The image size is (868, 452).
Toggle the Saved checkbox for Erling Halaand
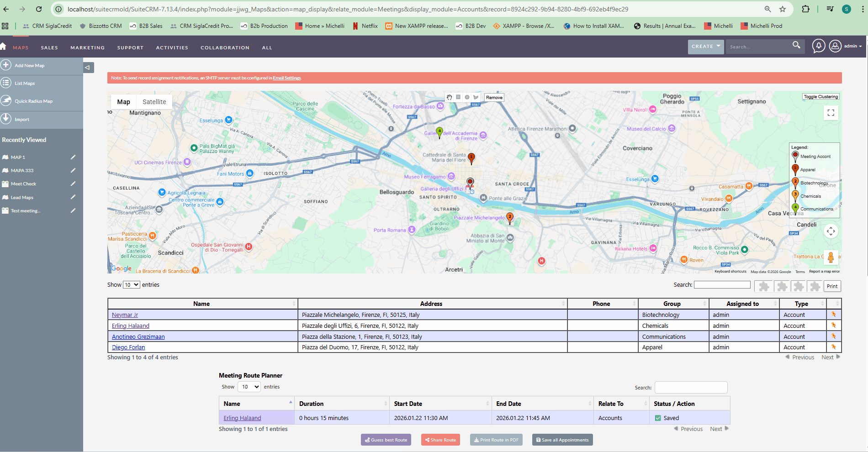[x=658, y=418]
